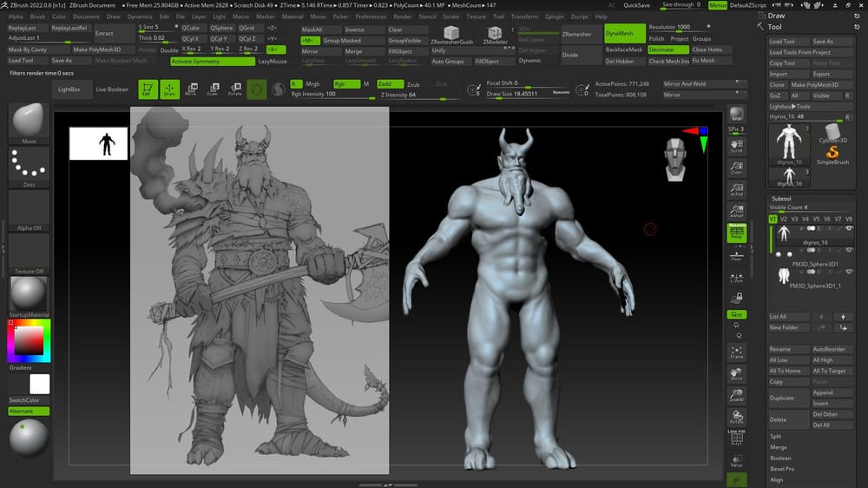Open the Material menu
The width and height of the screenshot is (868, 488).
pyautogui.click(x=293, y=16)
